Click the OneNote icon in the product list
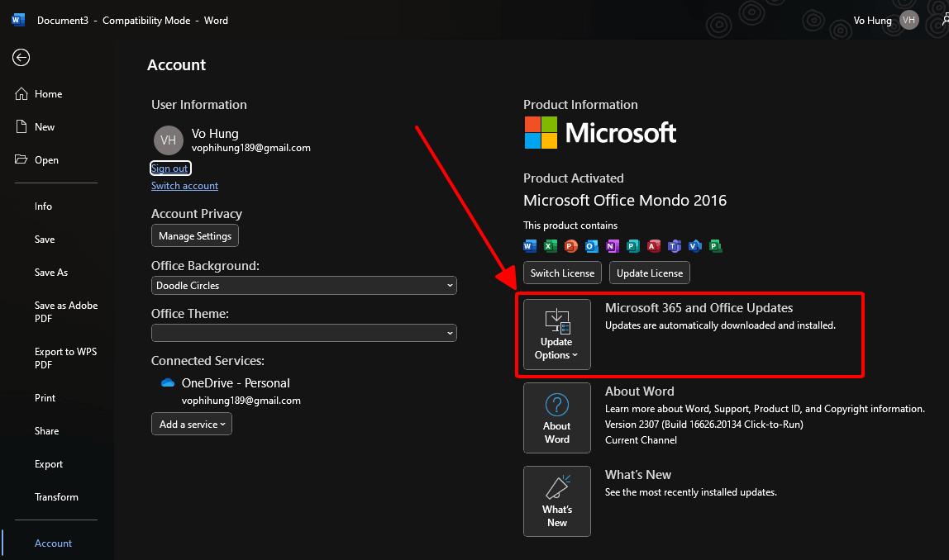Screen dimensions: 949x560 pos(612,245)
